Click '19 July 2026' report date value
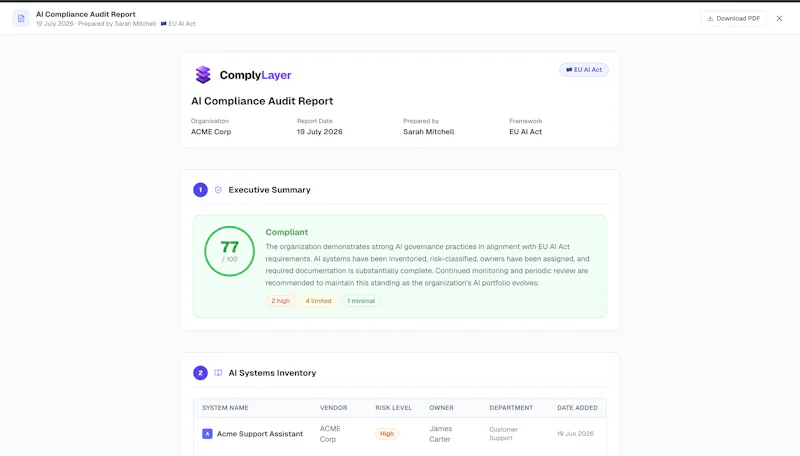The height and width of the screenshot is (456, 800). pyautogui.click(x=320, y=132)
